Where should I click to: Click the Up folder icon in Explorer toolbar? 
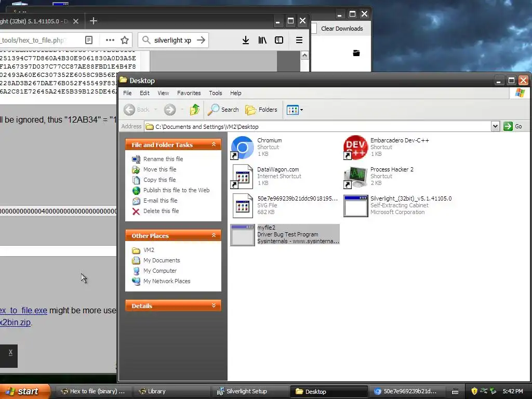coord(195,110)
